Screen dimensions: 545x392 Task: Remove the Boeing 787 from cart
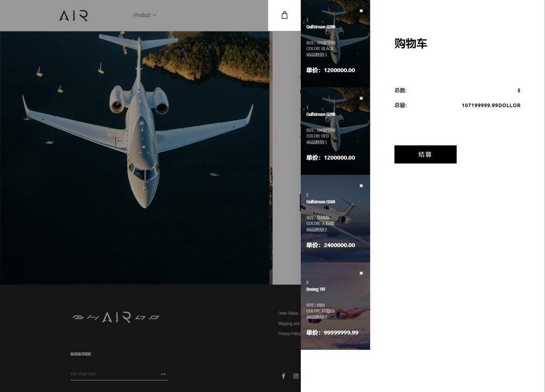361,273
